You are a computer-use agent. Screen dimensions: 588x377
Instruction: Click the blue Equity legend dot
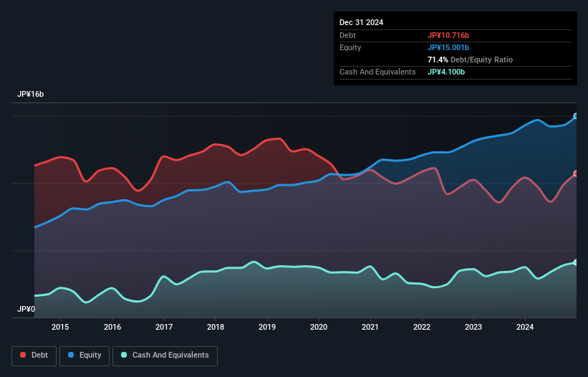(71, 355)
